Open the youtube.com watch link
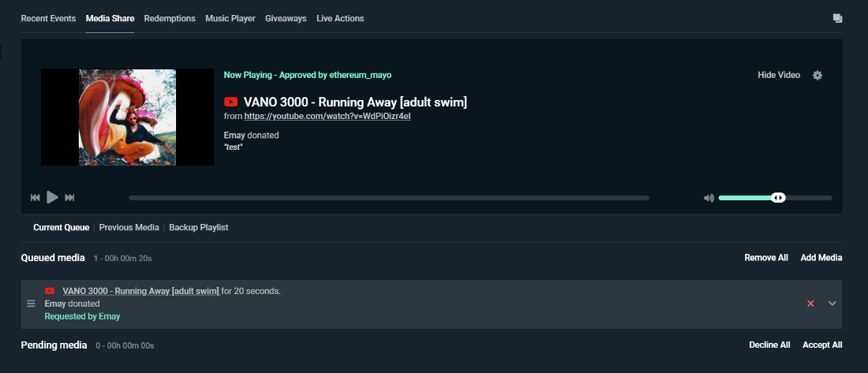This screenshot has width=868, height=373. tap(327, 116)
